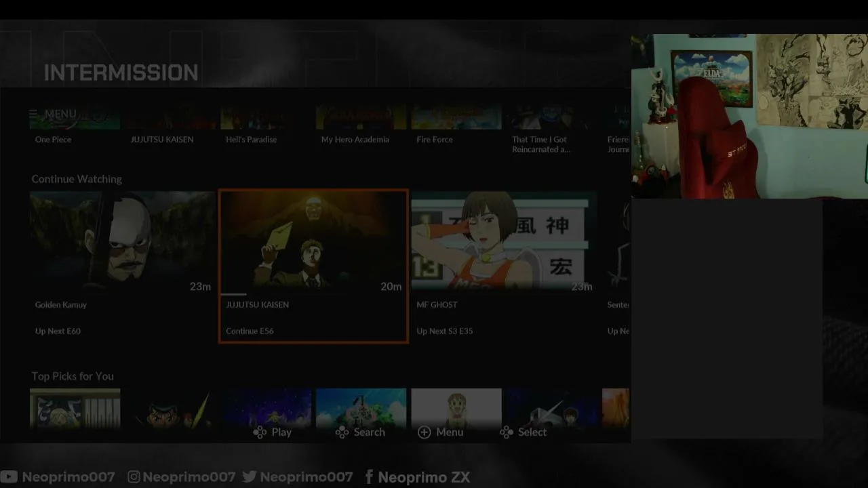Select the Play button hint icon
Viewport: 868px width, 488px height.
point(260,432)
